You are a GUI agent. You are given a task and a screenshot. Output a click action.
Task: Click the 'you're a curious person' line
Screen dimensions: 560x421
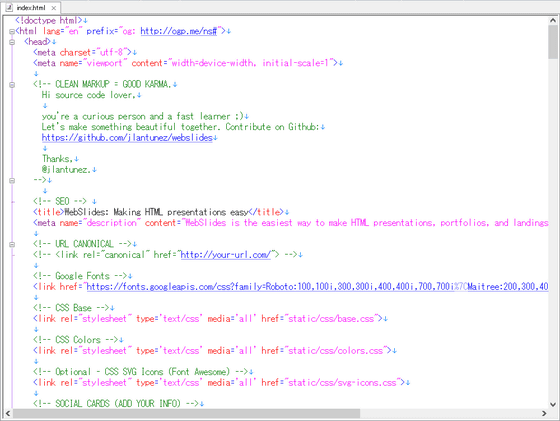tap(143, 116)
